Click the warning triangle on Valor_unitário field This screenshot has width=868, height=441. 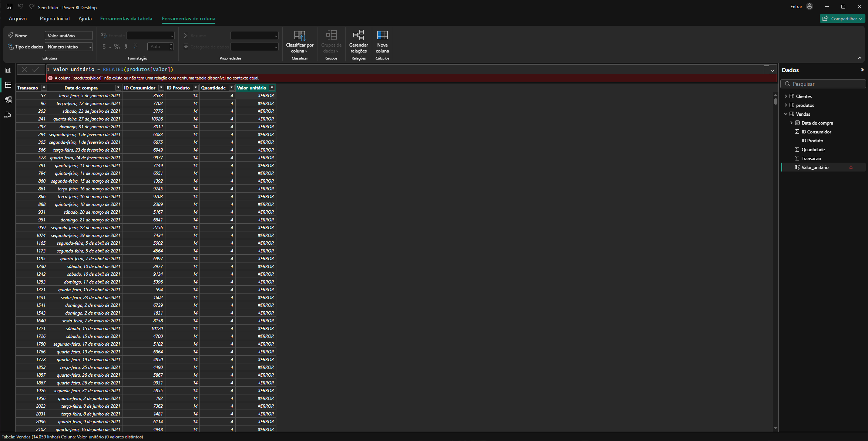click(851, 167)
